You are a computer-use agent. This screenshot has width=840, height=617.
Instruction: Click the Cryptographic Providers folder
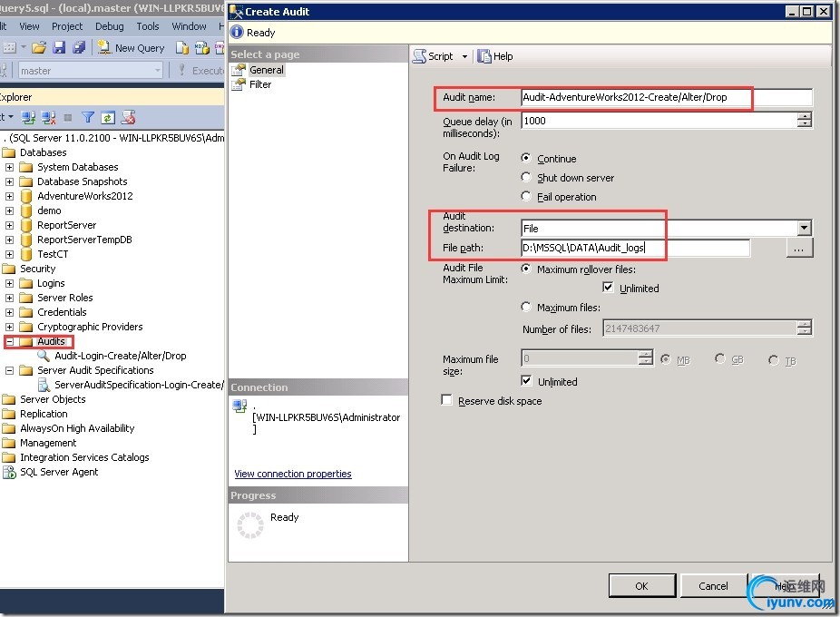coord(90,327)
